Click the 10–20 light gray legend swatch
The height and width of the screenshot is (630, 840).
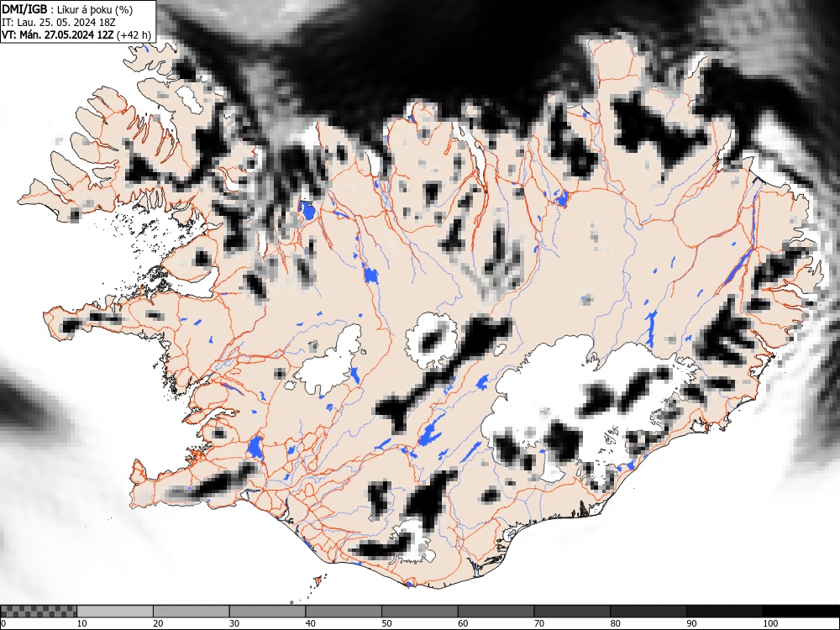coord(115,612)
